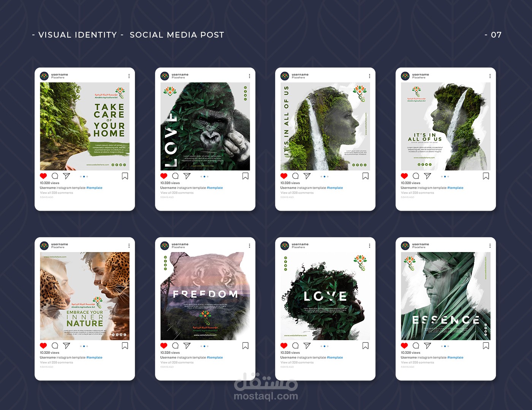Share the waterfall face profile post
532x410 pixels.
click(x=307, y=176)
